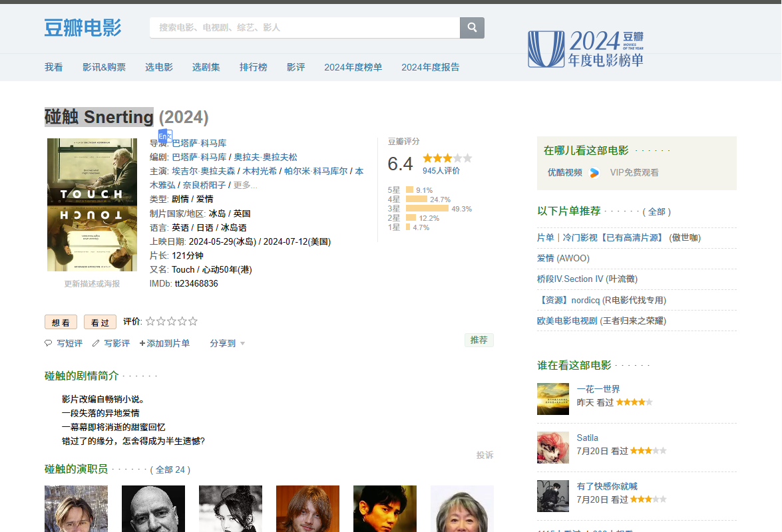Open user Satila profile link
Image resolution: width=782 pixels, height=532 pixels.
point(588,438)
